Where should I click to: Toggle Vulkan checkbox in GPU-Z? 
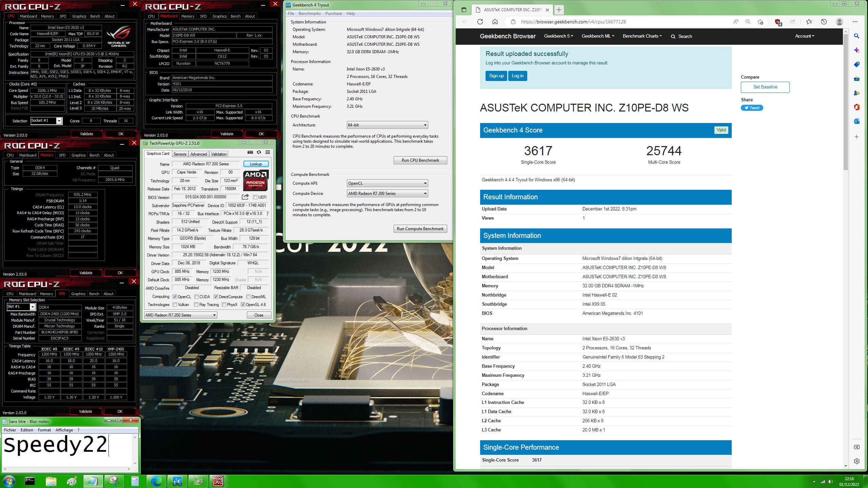click(175, 305)
